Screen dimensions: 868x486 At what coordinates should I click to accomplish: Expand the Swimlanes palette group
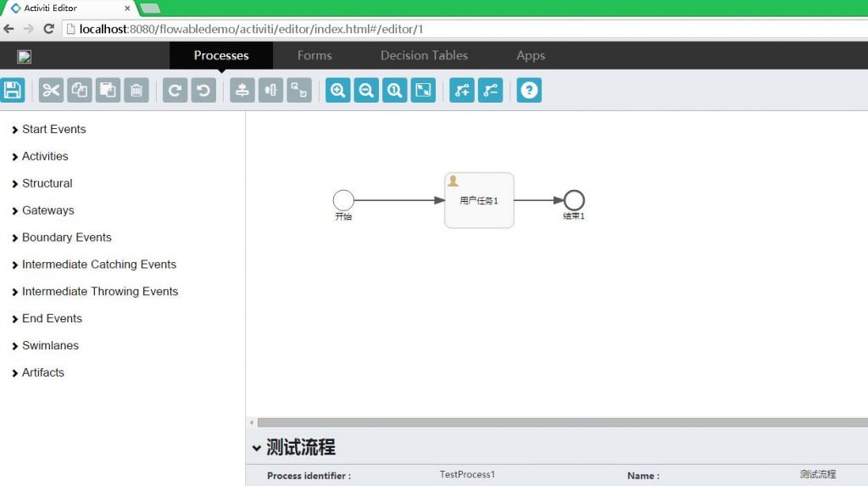click(46, 346)
